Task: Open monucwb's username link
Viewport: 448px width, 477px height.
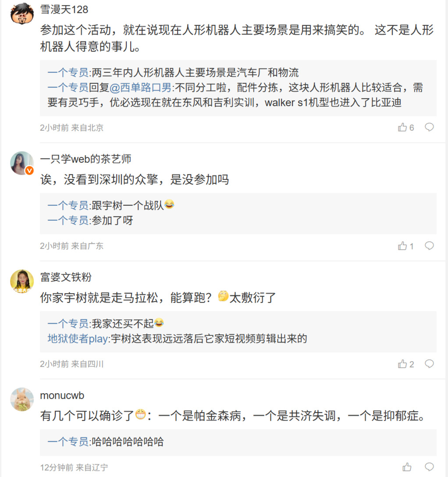Action: point(62,395)
